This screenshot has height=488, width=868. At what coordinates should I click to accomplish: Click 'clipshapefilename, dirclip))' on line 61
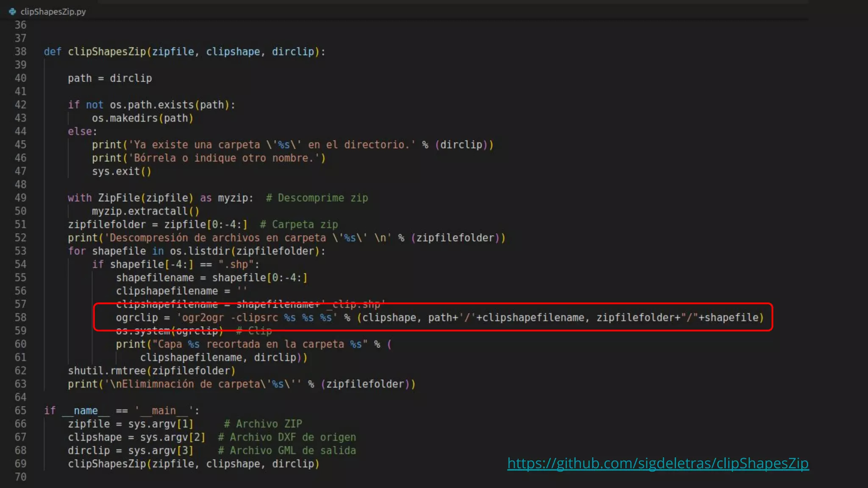(224, 358)
